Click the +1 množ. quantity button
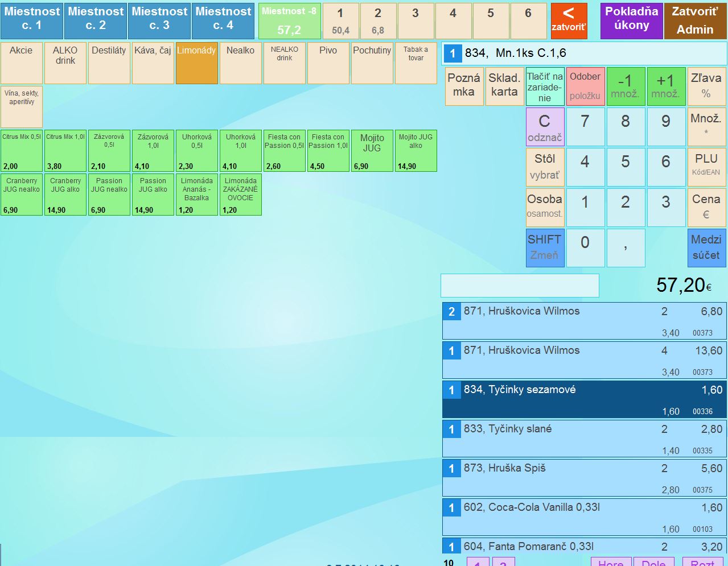 665,86
